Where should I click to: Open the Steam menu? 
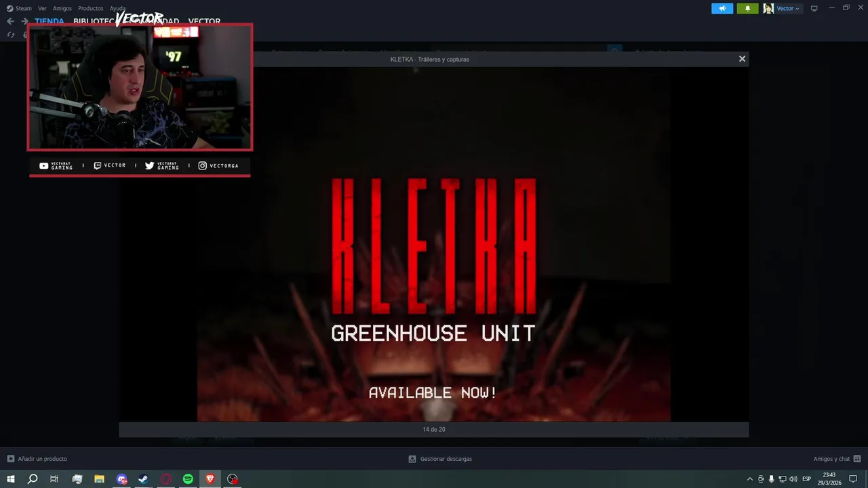pyautogui.click(x=19, y=8)
